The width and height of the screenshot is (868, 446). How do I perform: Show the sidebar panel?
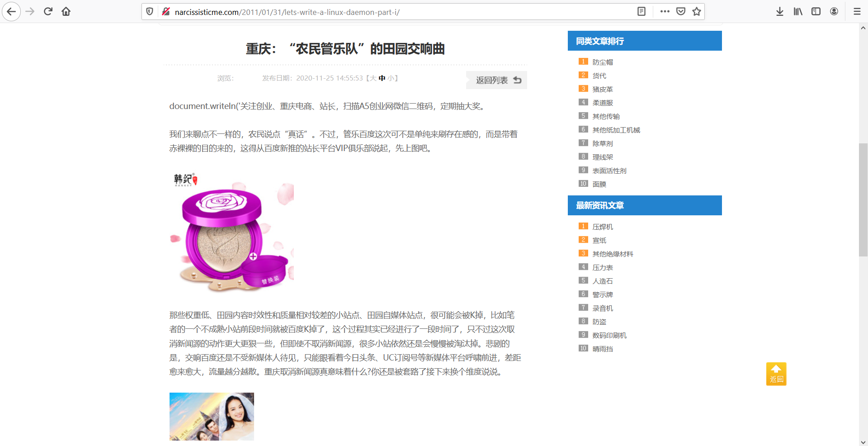tap(816, 11)
